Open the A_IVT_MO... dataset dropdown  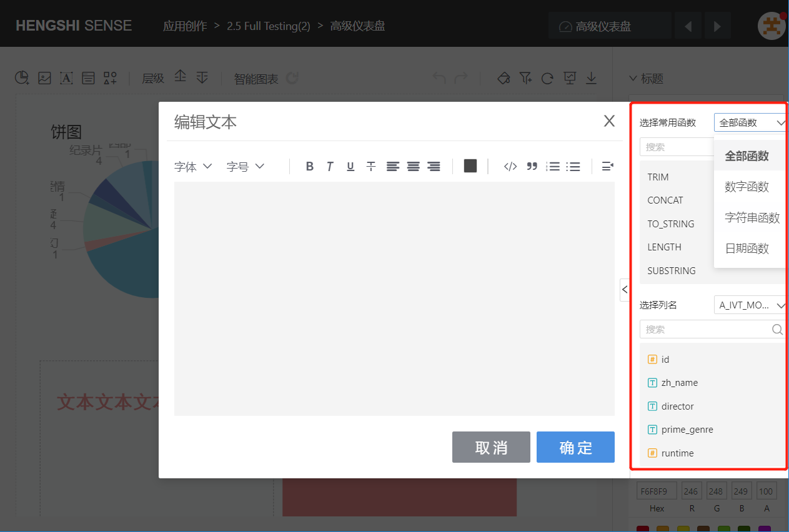pos(750,305)
